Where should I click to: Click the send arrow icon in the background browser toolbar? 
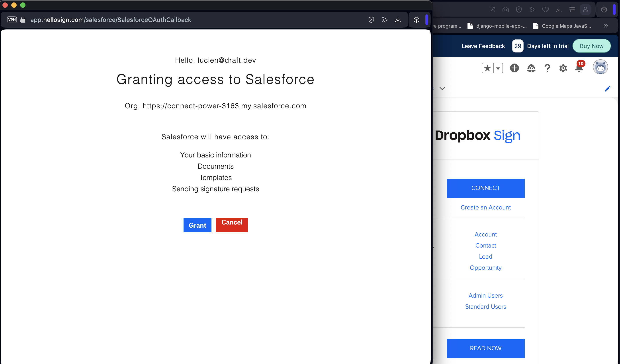pos(532,10)
